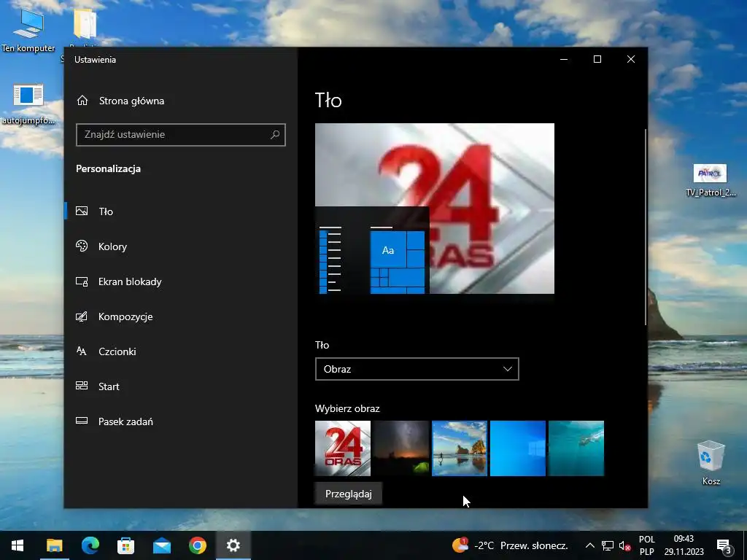Choose the underwater swimmer thumbnail

pyautogui.click(x=576, y=448)
